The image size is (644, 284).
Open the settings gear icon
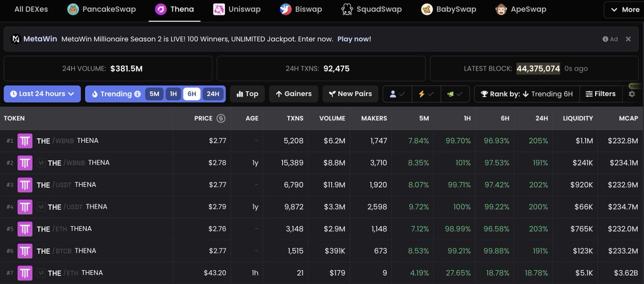pyautogui.click(x=632, y=94)
